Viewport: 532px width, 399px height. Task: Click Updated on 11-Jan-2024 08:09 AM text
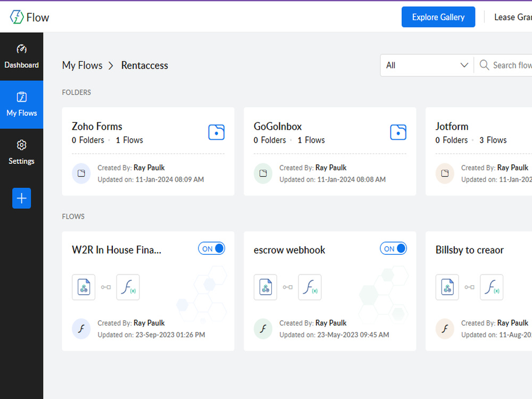[x=151, y=179]
